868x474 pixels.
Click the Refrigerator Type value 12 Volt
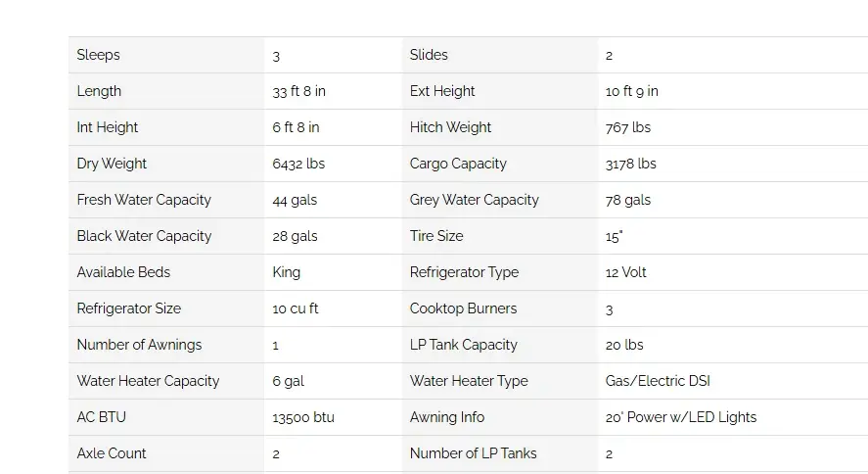pos(625,272)
